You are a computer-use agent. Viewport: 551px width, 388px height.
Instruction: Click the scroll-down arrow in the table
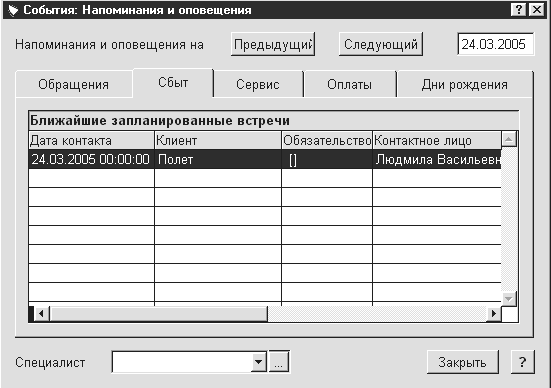[509, 299]
